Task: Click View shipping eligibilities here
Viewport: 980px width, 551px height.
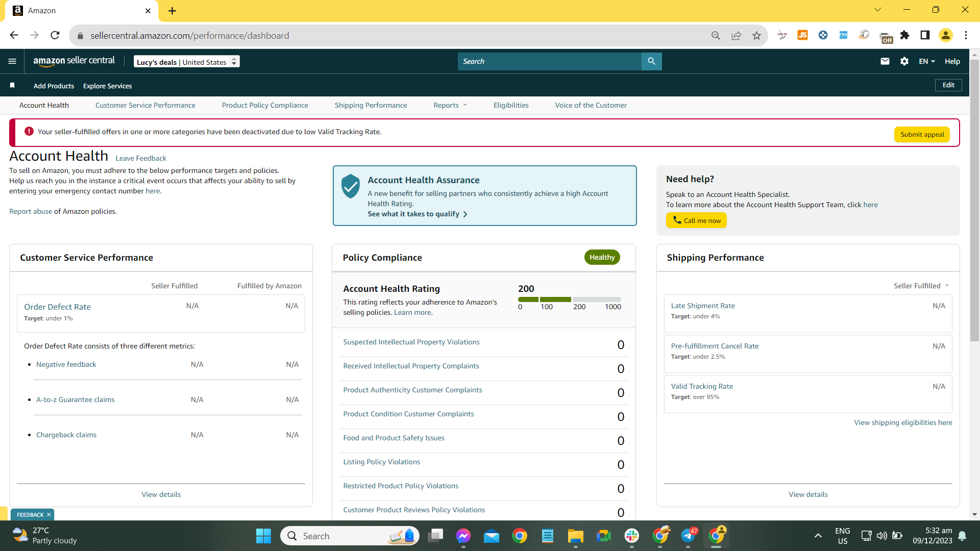Action: [x=903, y=422]
